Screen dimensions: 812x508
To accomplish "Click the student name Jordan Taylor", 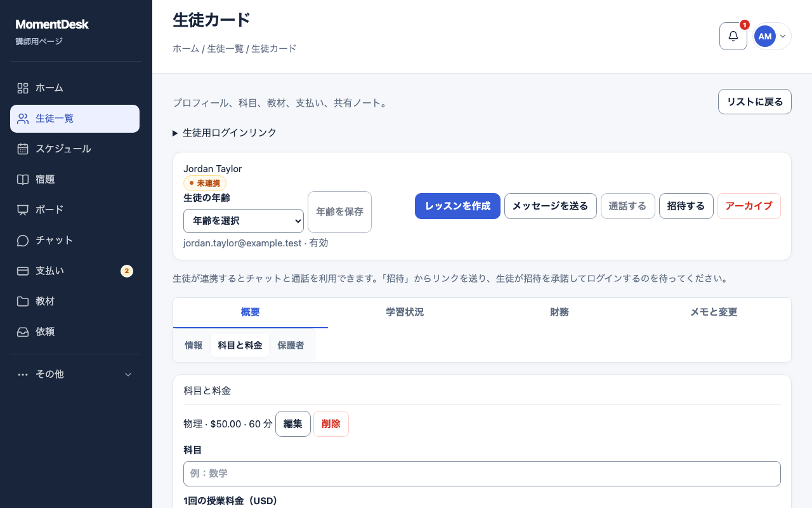I will pyautogui.click(x=213, y=169).
